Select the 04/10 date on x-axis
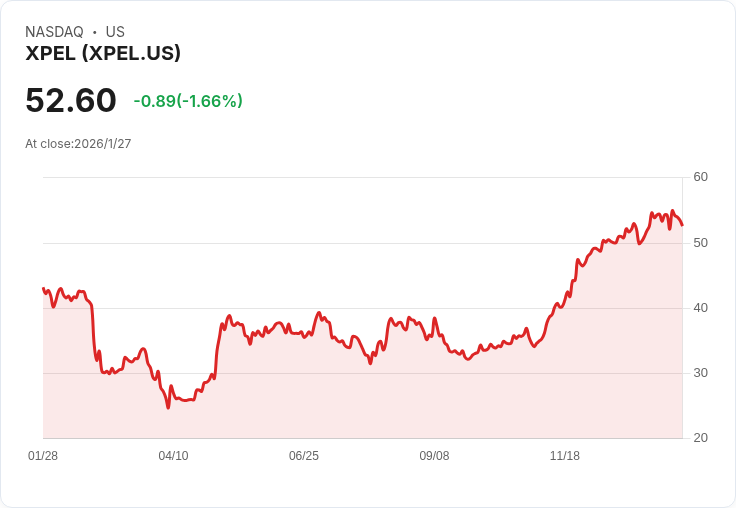This screenshot has width=736, height=508. point(173,456)
